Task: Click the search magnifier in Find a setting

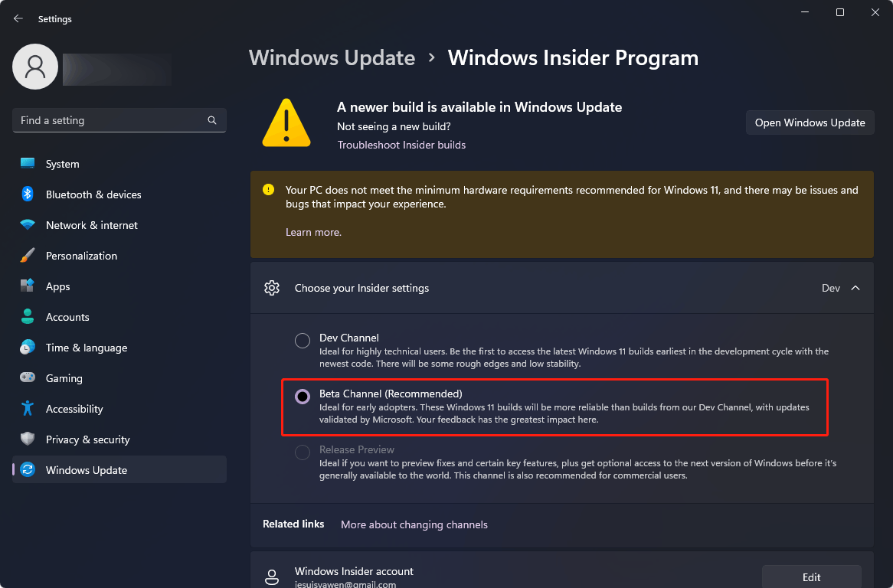Action: [x=212, y=120]
